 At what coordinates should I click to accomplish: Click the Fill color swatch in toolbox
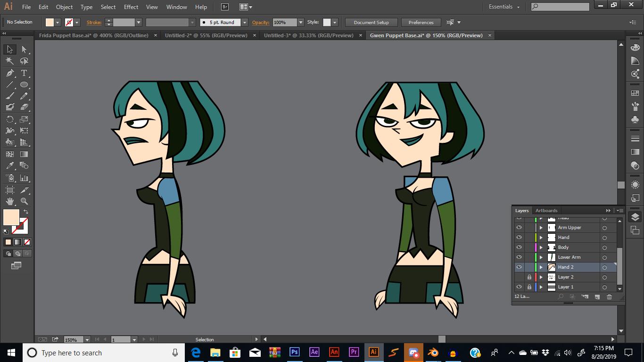click(x=11, y=217)
